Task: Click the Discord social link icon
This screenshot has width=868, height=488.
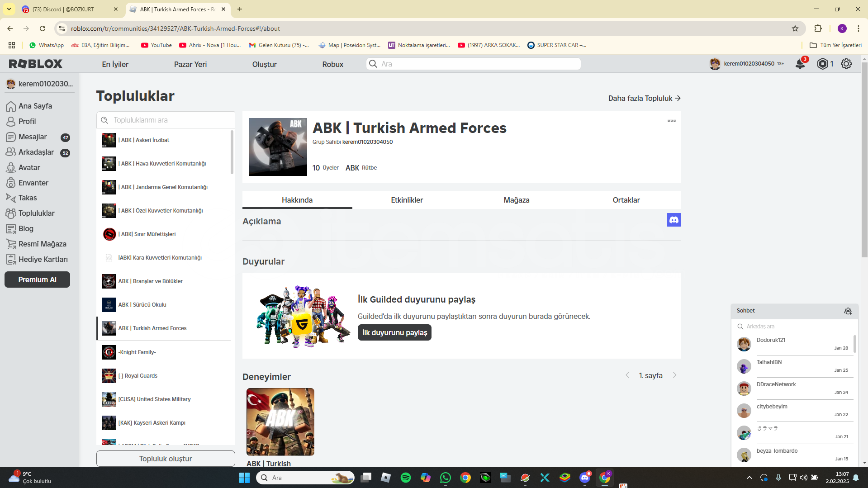Action: (x=674, y=220)
